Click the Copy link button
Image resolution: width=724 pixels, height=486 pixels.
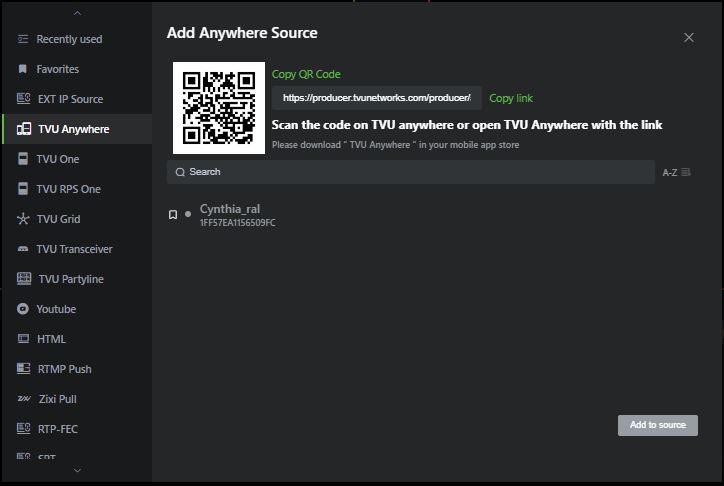(x=511, y=98)
